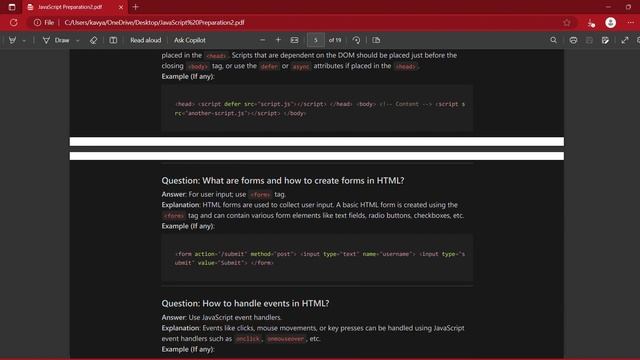This screenshot has height=360, width=640.
Task: Select the Highlight tool
Action: [x=13, y=40]
